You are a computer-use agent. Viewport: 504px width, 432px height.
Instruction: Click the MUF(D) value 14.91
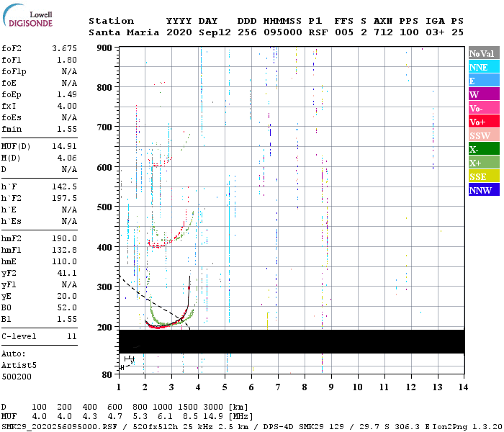[65, 146]
